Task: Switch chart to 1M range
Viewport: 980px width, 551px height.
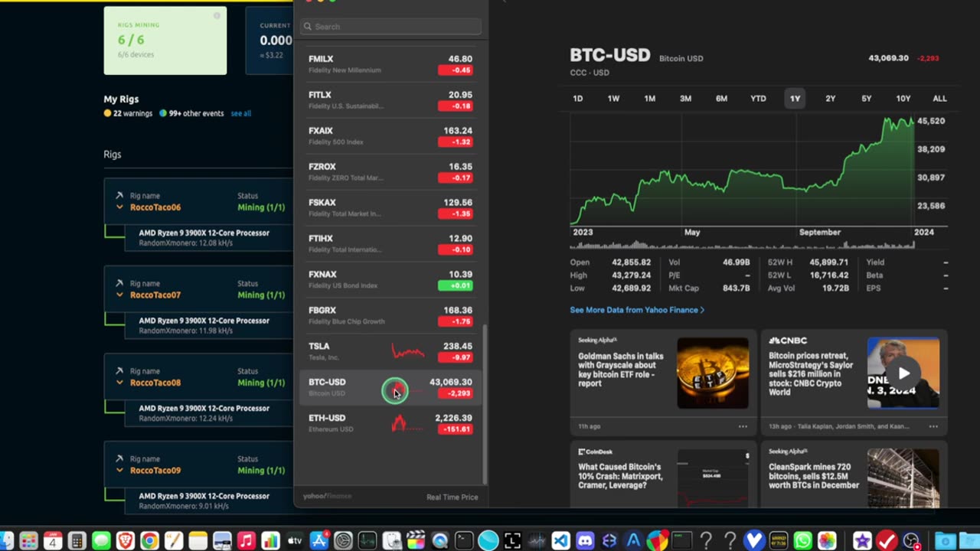Action: coord(649,98)
